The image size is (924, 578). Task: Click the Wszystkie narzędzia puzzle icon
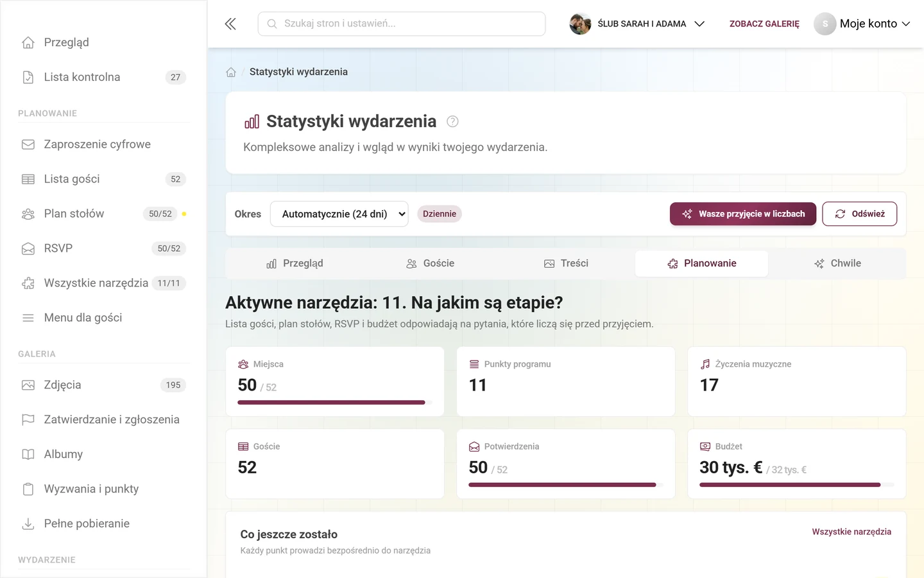point(28,283)
